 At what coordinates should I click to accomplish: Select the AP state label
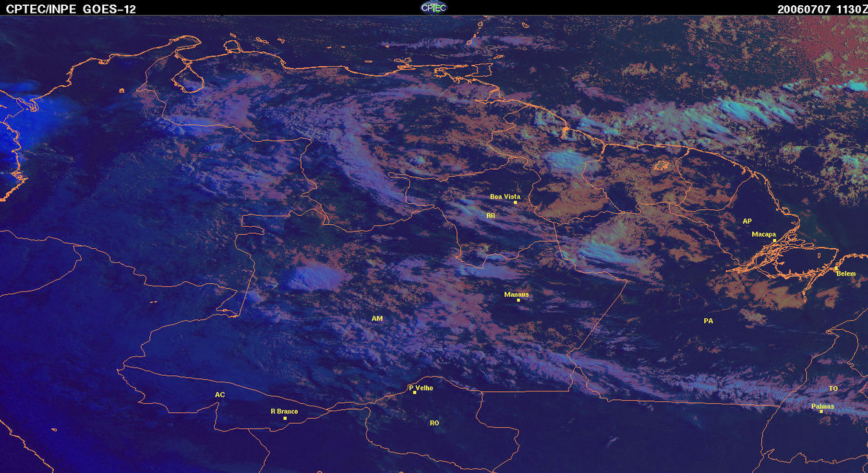747,222
